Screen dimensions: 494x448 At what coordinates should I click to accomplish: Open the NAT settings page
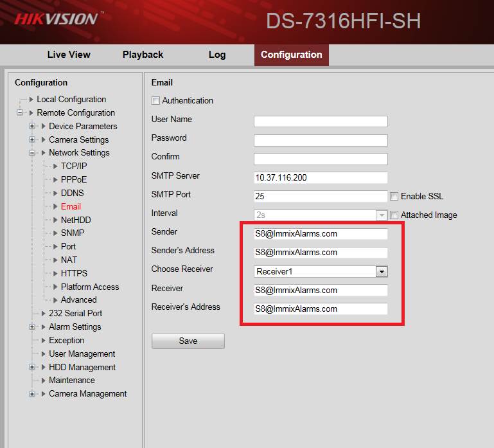(69, 260)
